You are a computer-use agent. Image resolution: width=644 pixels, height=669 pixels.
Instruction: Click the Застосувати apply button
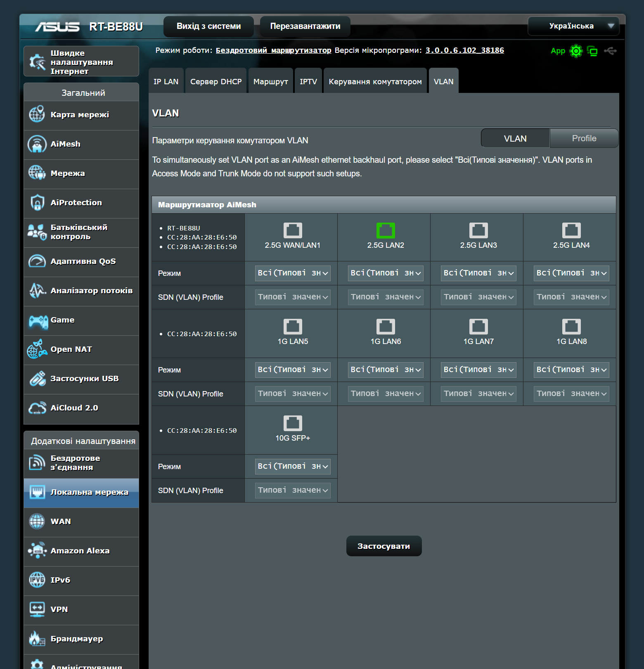(384, 546)
